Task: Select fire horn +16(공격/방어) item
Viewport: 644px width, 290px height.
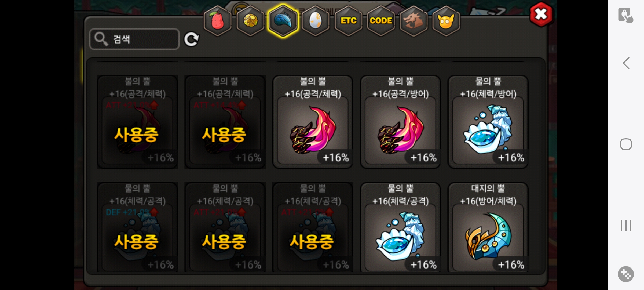Action: point(400,122)
